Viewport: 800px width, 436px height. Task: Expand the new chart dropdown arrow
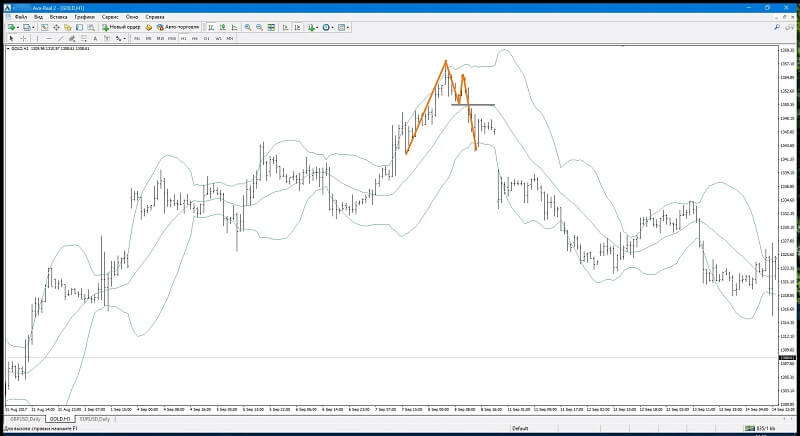pos(18,28)
